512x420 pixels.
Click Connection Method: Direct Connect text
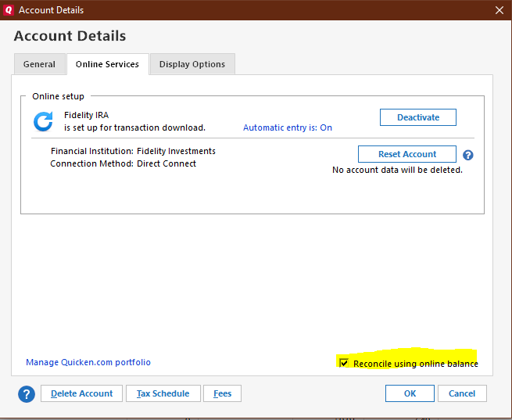[123, 163]
